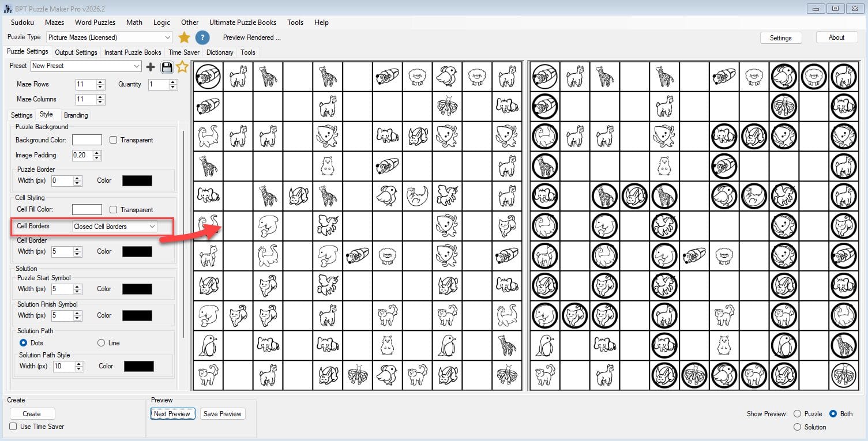Click the Next Preview button
The height and width of the screenshot is (441, 868).
[x=172, y=414]
